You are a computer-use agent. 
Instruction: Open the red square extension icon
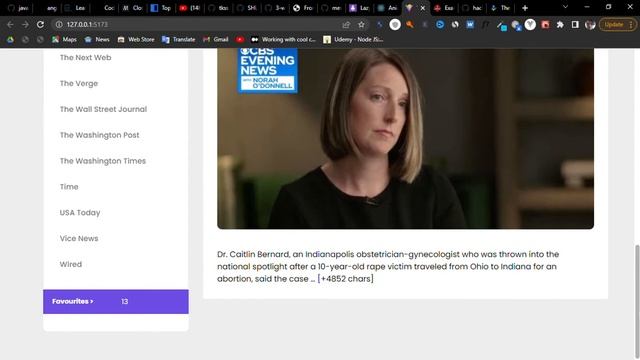(x=545, y=24)
